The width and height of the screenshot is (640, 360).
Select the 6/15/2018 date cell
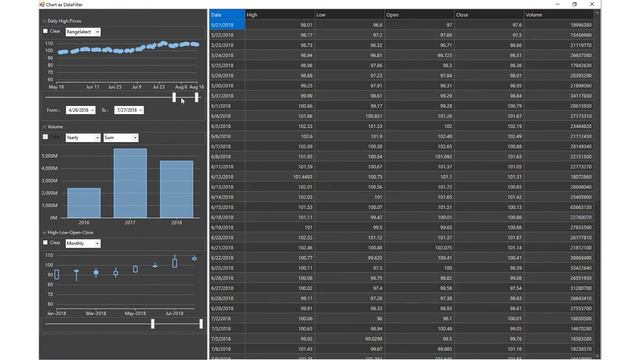pyautogui.click(x=227, y=207)
